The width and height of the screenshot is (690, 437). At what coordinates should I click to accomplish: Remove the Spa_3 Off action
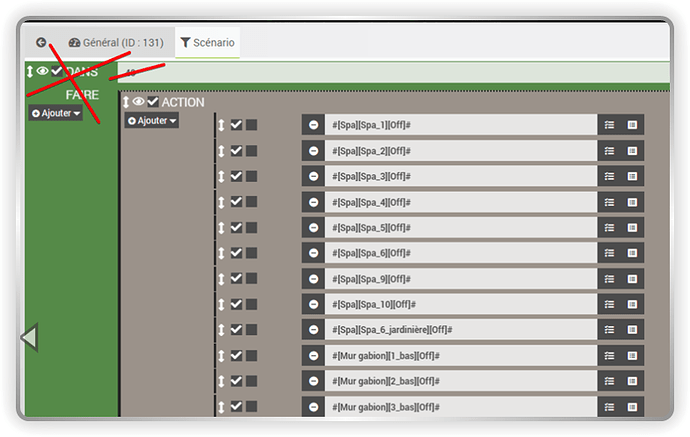coord(313,176)
